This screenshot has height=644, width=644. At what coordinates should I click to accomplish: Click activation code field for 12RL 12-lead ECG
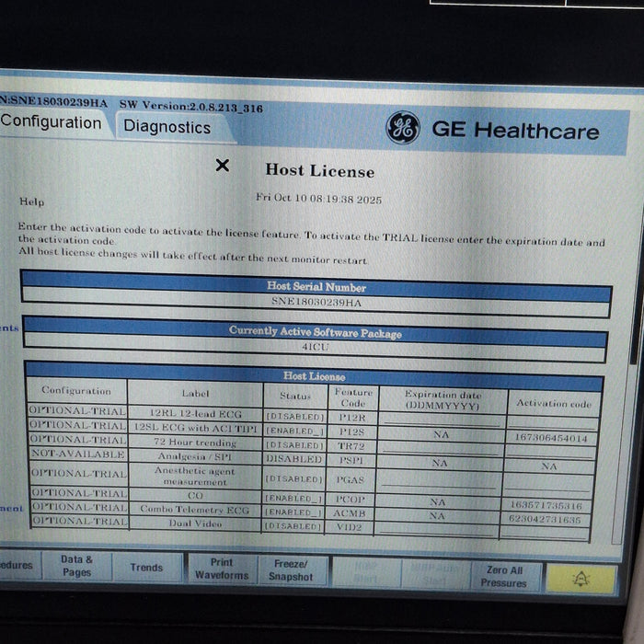(553, 422)
